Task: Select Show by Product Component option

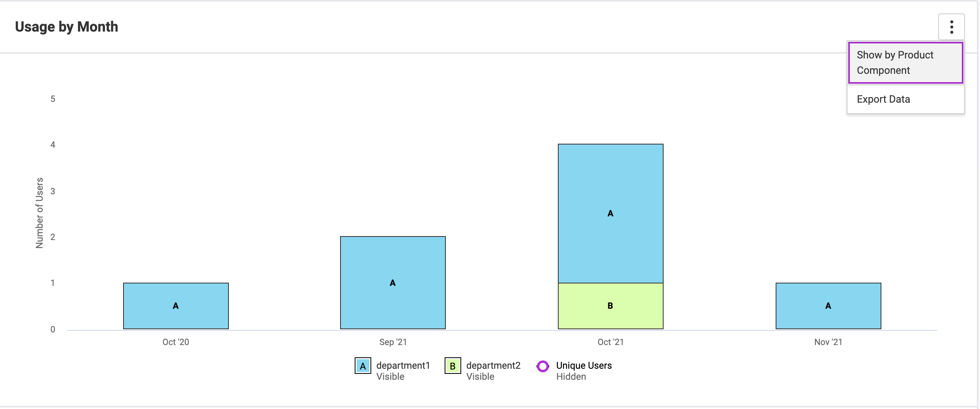Action: (x=905, y=63)
